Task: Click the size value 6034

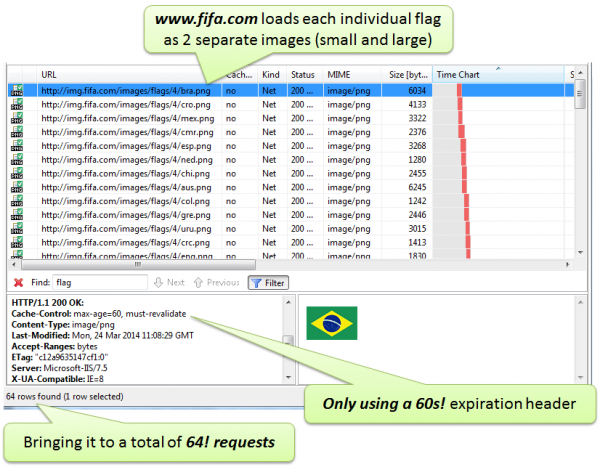Action: pos(417,91)
